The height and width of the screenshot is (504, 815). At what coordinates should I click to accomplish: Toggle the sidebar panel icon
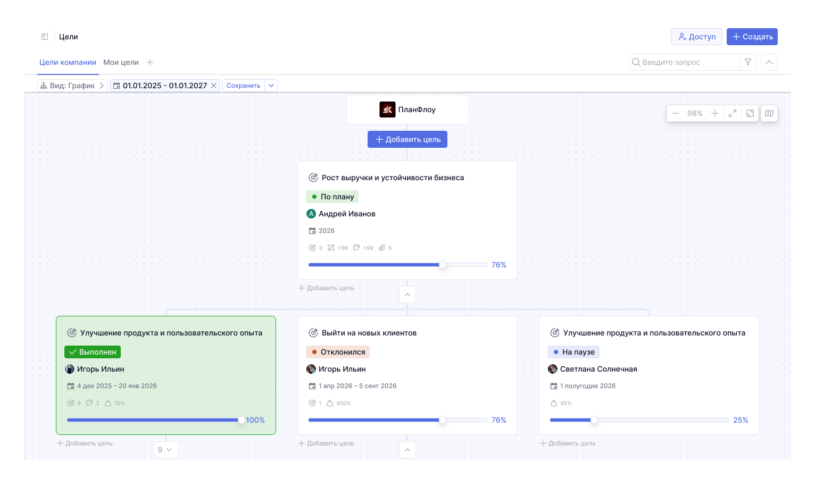click(x=45, y=37)
